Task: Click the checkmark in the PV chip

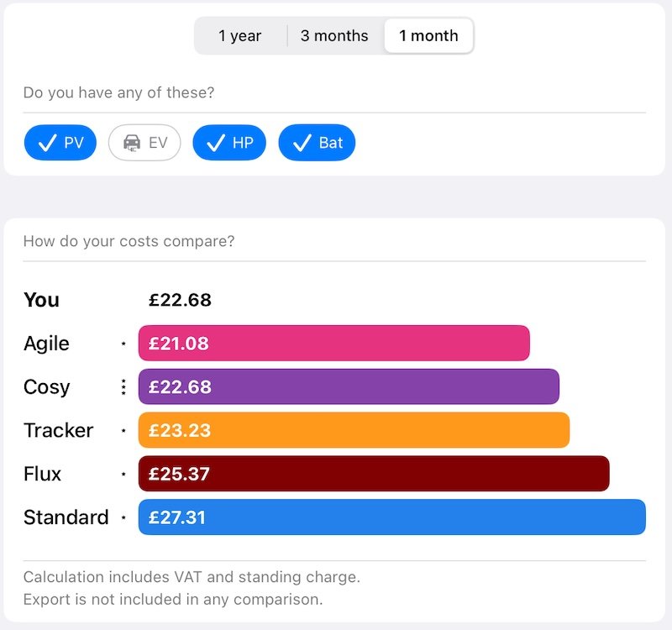Action: pos(48,143)
